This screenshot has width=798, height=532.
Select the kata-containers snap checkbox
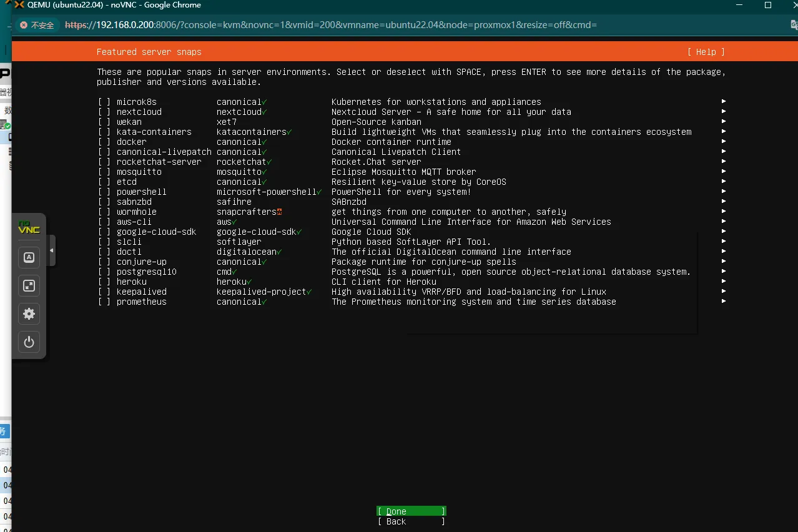(x=104, y=132)
